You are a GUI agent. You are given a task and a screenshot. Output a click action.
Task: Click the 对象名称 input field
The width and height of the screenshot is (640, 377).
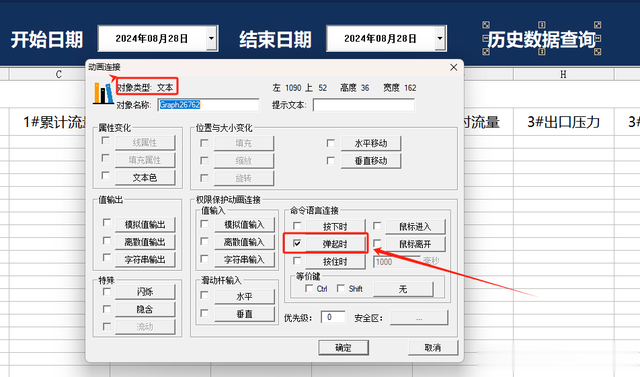tap(209, 105)
